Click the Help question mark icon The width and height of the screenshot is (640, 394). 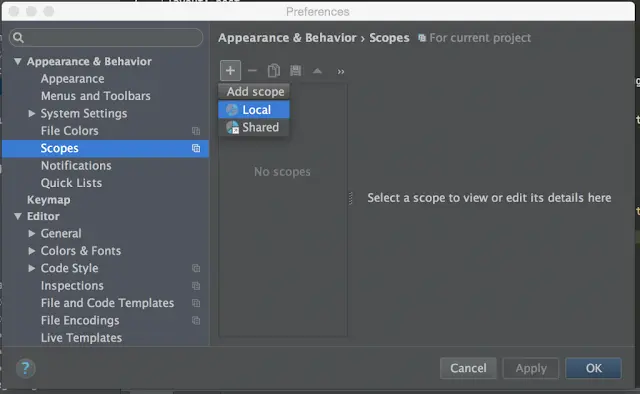25,368
